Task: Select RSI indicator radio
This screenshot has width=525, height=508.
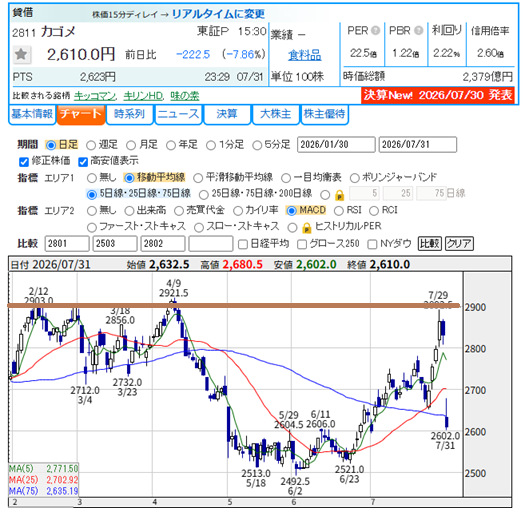Action: click(339, 211)
